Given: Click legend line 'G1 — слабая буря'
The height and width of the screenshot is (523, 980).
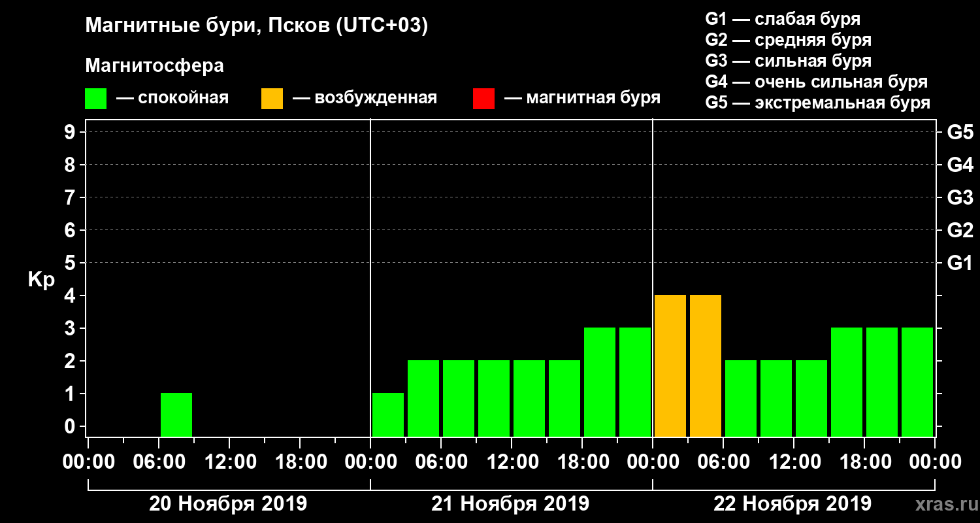Looking at the screenshot, I should (x=783, y=19).
